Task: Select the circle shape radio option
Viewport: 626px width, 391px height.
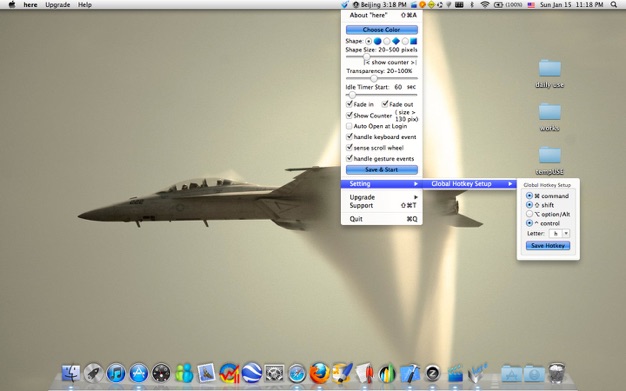Action: pyautogui.click(x=368, y=41)
